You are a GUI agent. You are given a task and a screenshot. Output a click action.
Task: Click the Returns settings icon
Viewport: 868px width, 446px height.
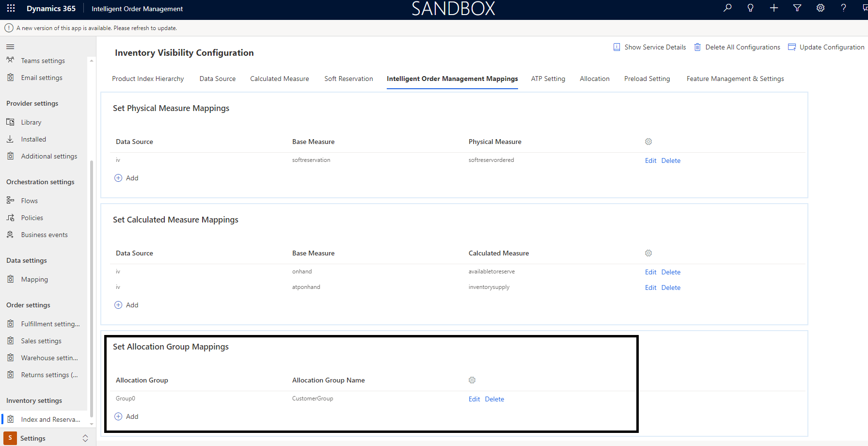tap(10, 374)
